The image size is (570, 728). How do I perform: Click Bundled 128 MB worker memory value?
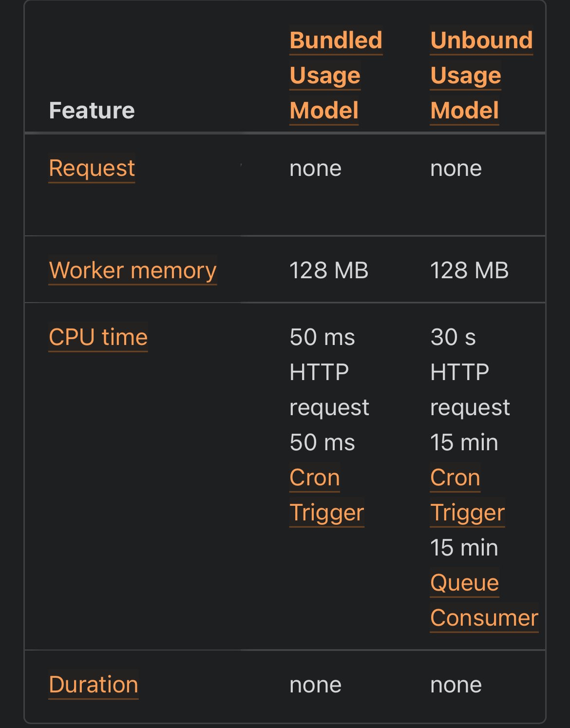[328, 270]
